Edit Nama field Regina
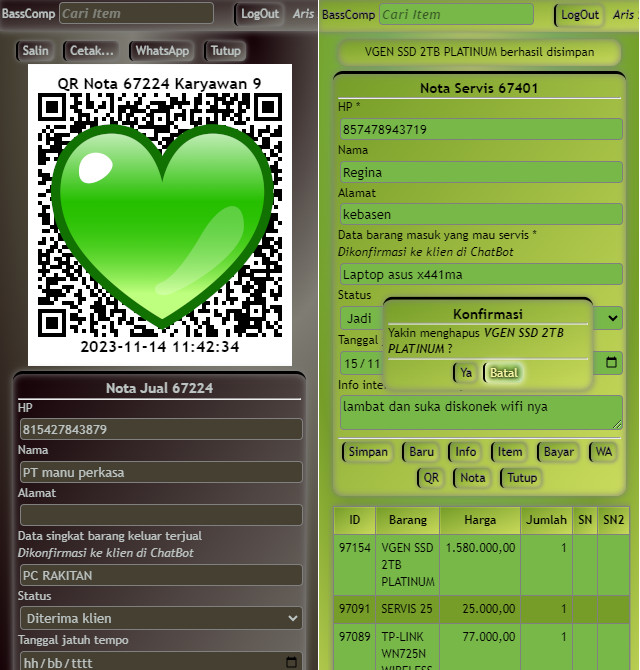640x670 pixels. [x=481, y=172]
